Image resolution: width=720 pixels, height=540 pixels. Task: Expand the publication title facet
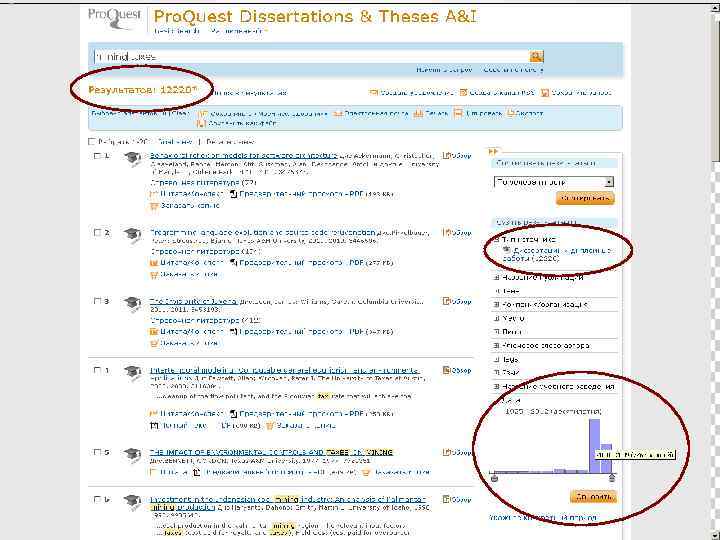pyautogui.click(x=496, y=277)
